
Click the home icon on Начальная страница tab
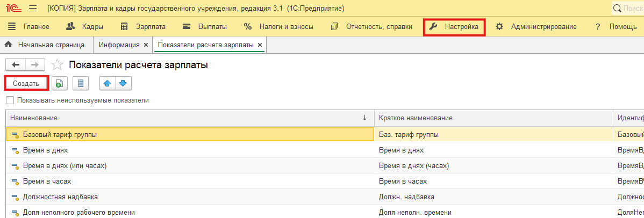(x=8, y=45)
